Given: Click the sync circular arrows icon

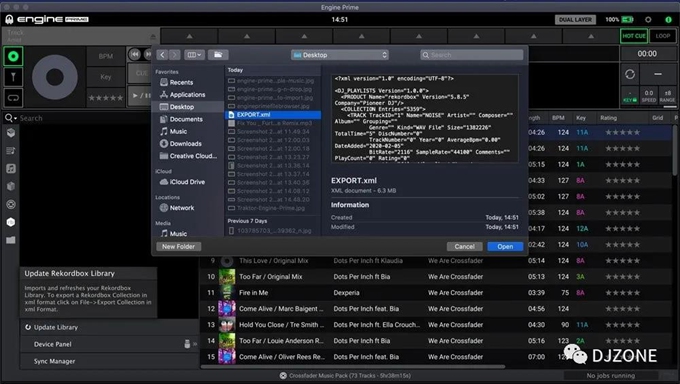Looking at the screenshot, I should (x=630, y=74).
